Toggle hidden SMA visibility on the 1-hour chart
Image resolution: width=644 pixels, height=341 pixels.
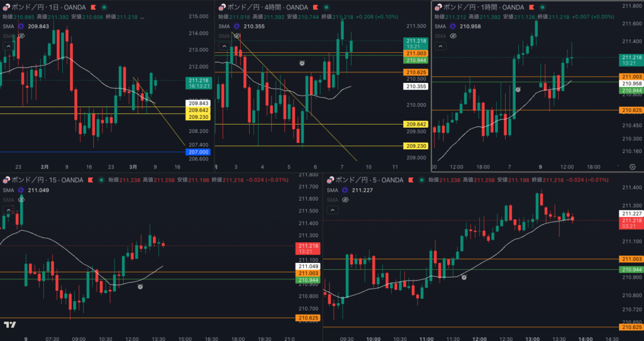pos(453,36)
